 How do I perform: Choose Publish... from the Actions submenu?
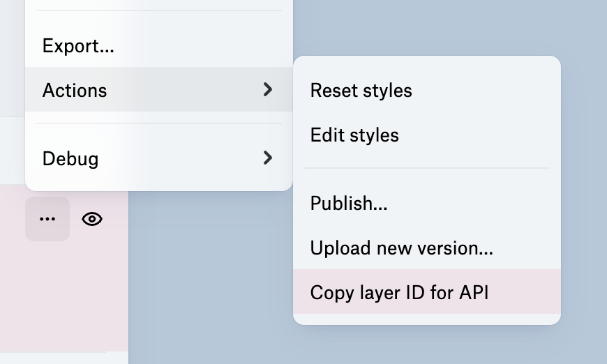(x=349, y=204)
